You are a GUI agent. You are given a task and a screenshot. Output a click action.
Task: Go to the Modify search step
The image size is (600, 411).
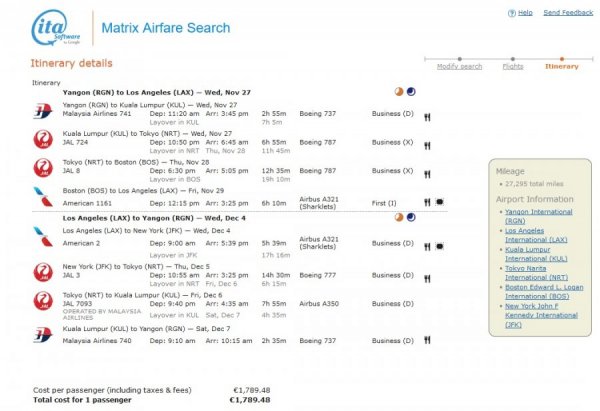point(459,66)
